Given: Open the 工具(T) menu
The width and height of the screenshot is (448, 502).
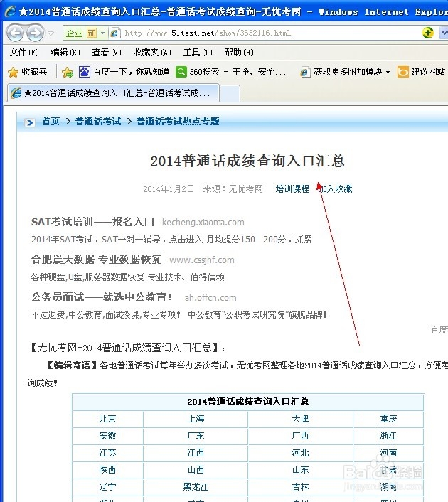Looking at the screenshot, I should click(198, 52).
